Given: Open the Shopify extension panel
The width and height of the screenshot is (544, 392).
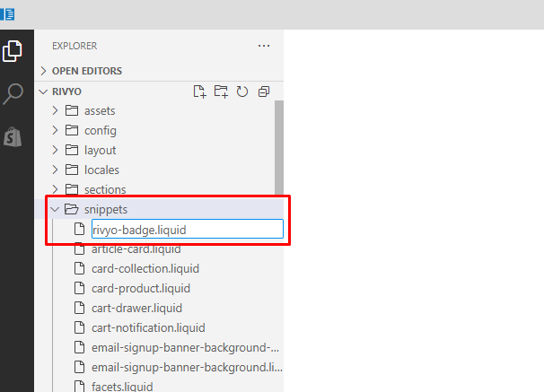Looking at the screenshot, I should tap(13, 136).
